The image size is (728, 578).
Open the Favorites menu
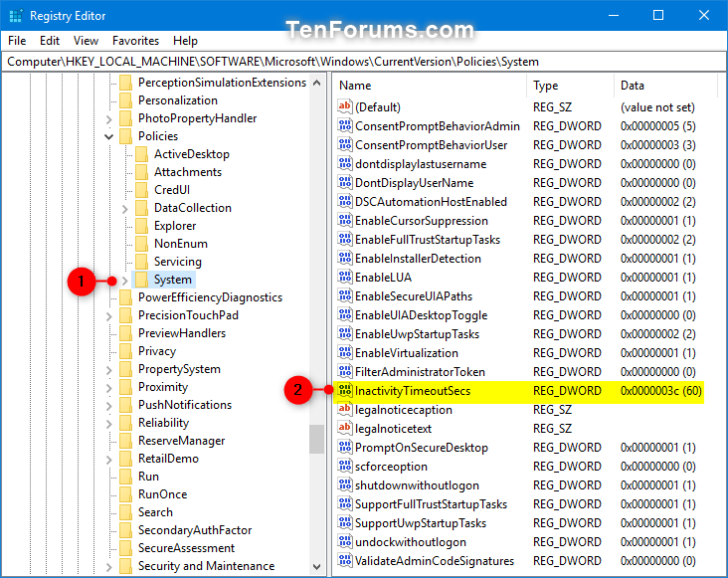click(135, 41)
